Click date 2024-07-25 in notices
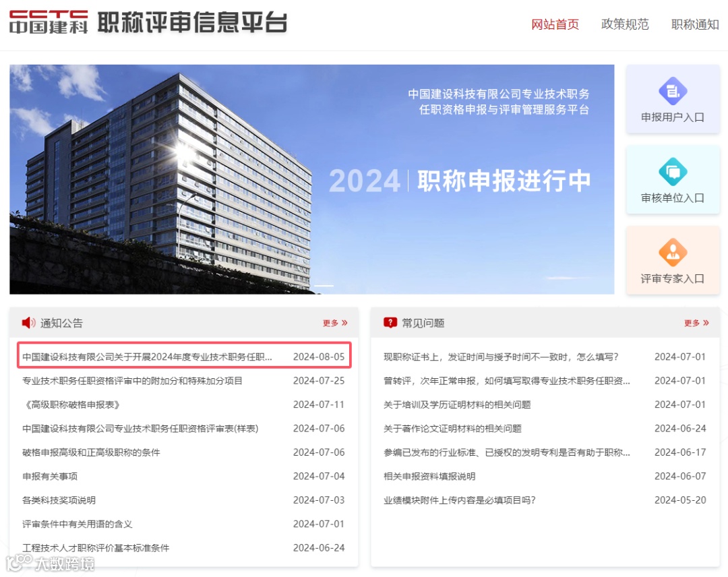 [x=319, y=381]
